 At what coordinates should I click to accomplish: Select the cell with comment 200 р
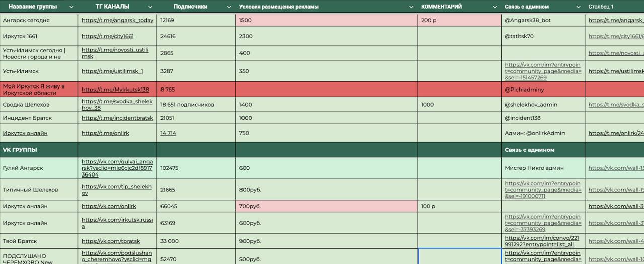point(459,20)
